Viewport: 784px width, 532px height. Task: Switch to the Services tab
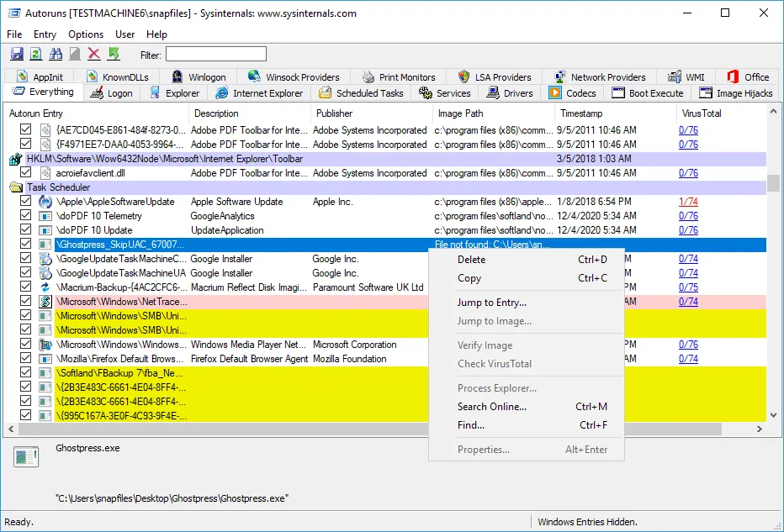click(x=445, y=93)
